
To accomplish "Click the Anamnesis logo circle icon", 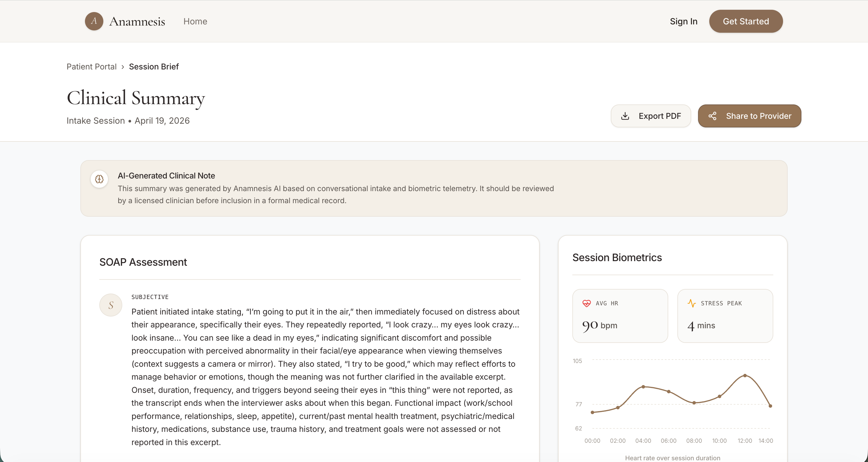I will [x=94, y=21].
